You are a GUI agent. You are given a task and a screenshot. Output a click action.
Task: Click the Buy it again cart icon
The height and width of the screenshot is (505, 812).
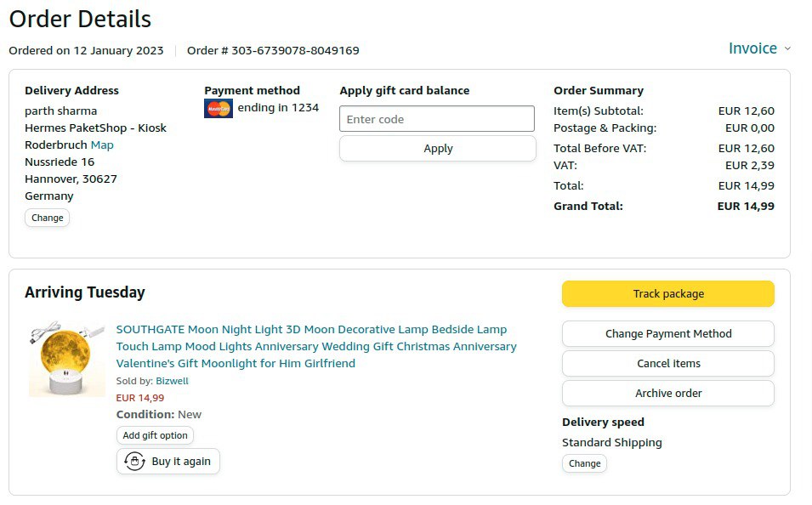pyautogui.click(x=134, y=462)
